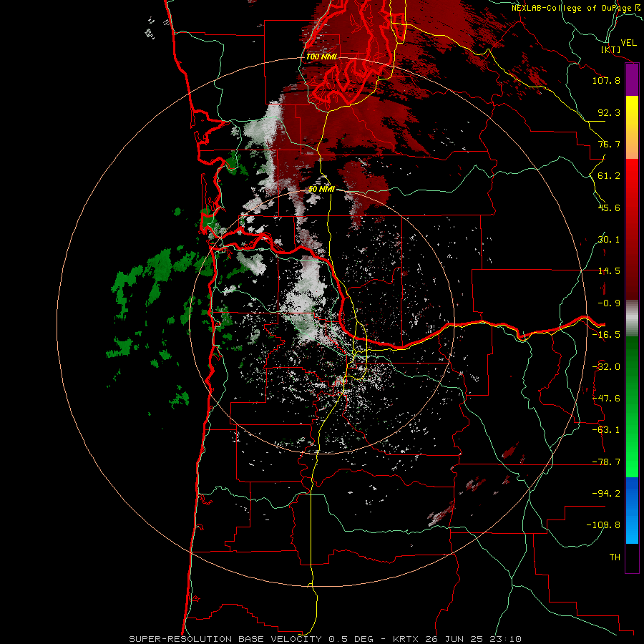
Task: Click the -32.0 legend value
Action: [606, 367]
